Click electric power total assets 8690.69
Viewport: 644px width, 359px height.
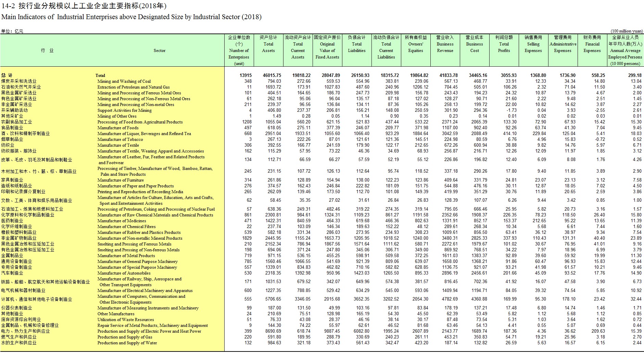click(273, 331)
